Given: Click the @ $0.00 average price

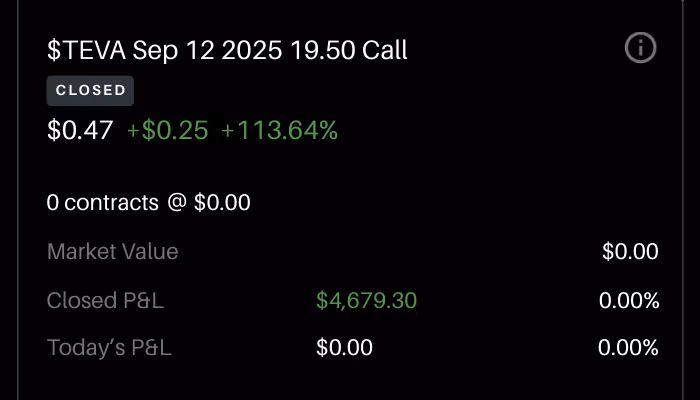Looking at the screenshot, I should (x=209, y=203).
